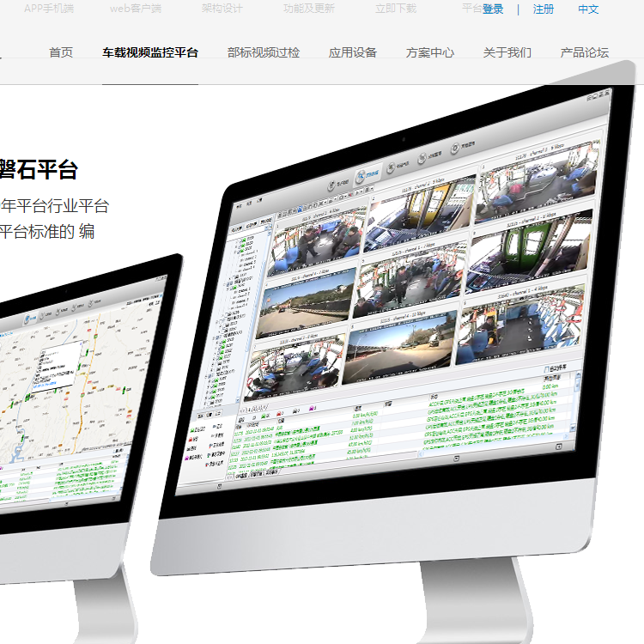Visit the 产品论坛 forum menu item
The height and width of the screenshot is (644, 644).
585,52
